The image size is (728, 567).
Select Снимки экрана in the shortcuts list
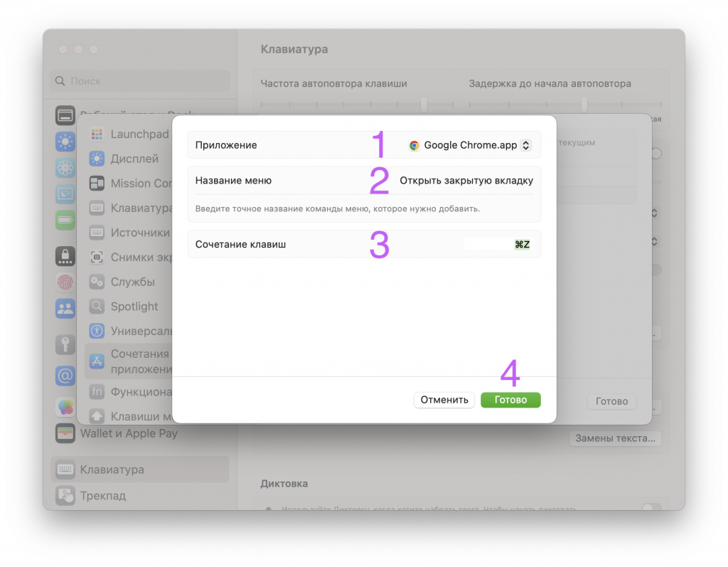tap(130, 257)
